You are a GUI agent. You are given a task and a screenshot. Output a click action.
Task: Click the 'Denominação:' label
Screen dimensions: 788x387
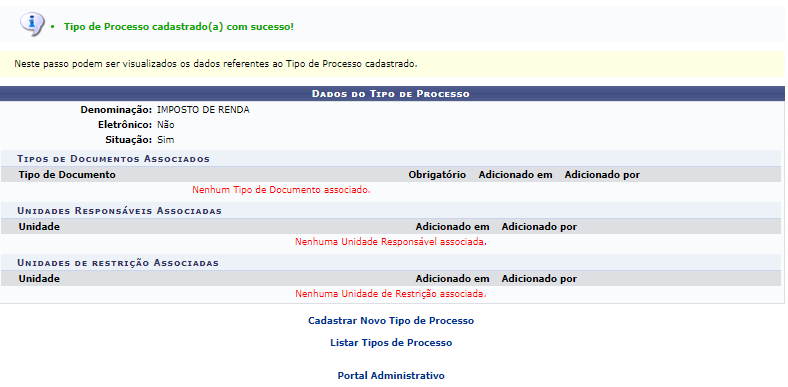coord(116,110)
